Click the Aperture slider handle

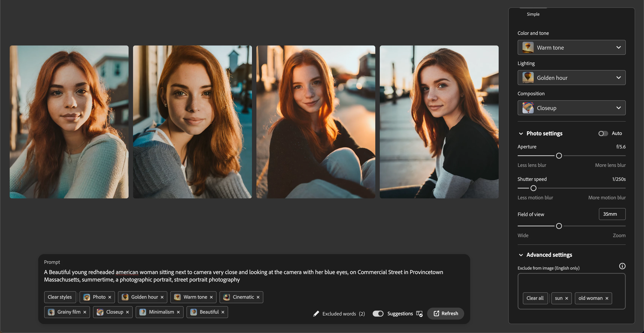pos(559,156)
